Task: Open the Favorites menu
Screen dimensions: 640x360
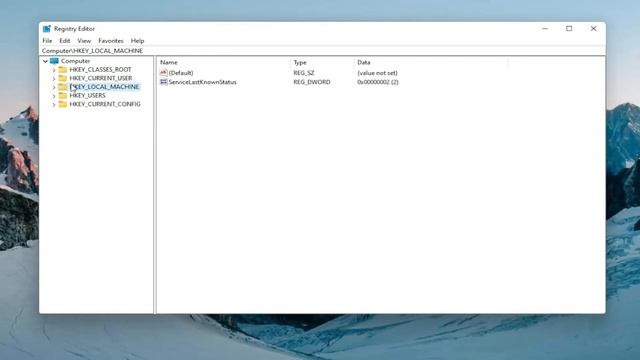Action: (111, 41)
